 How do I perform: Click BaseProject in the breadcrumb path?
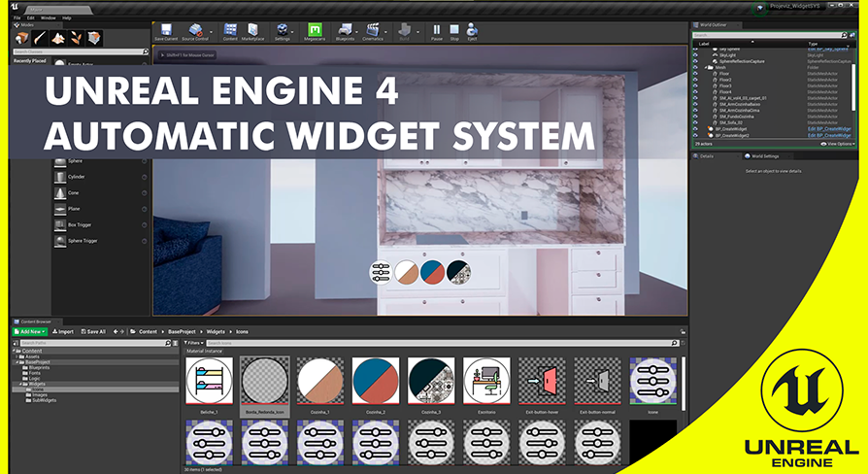click(182, 331)
